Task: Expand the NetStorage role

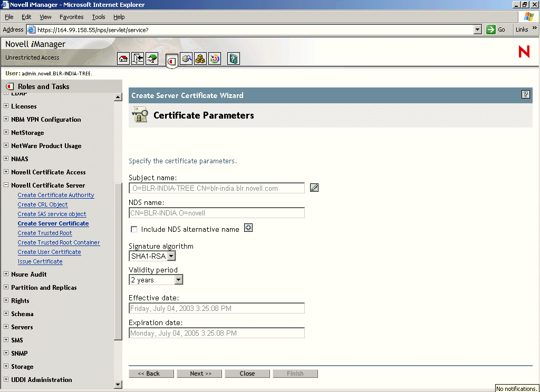Action: [6, 132]
